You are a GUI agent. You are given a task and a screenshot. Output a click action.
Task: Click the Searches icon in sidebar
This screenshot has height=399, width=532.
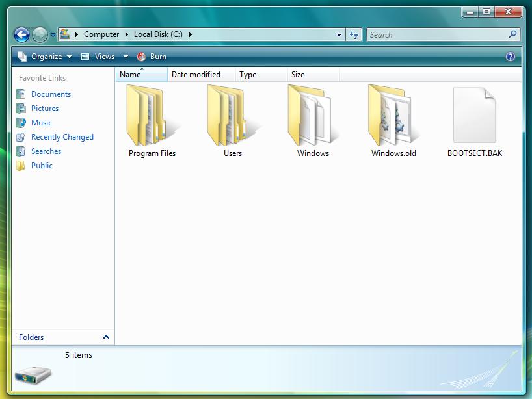coord(21,151)
